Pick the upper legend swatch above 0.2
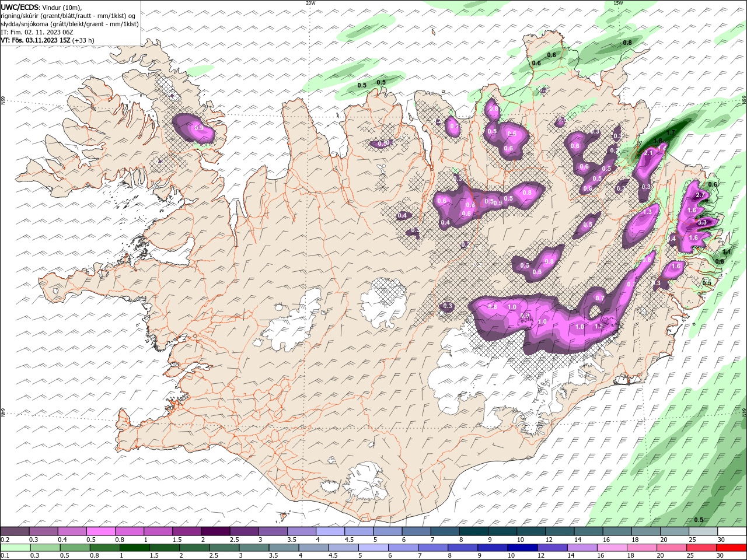This screenshot has width=747, height=560. pyautogui.click(x=15, y=531)
